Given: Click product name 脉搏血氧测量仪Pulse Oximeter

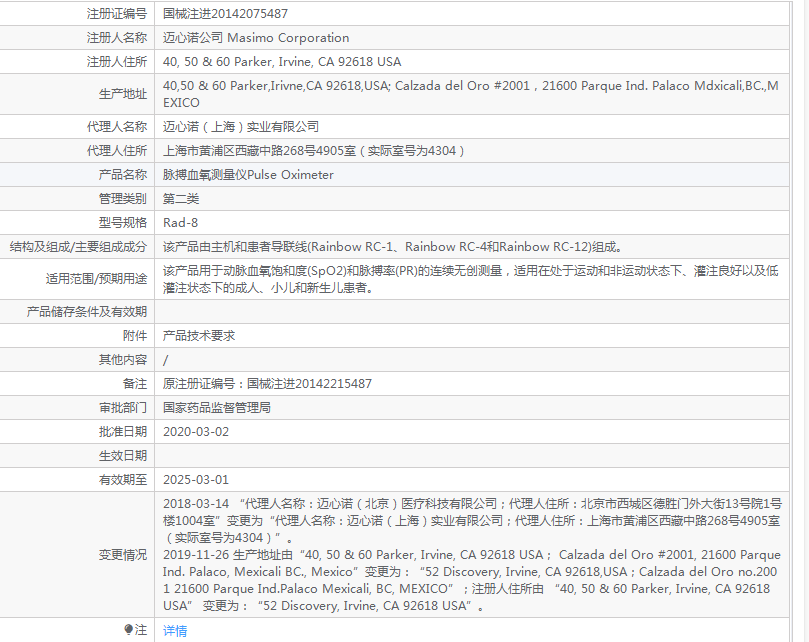Looking at the screenshot, I should 248,175.
